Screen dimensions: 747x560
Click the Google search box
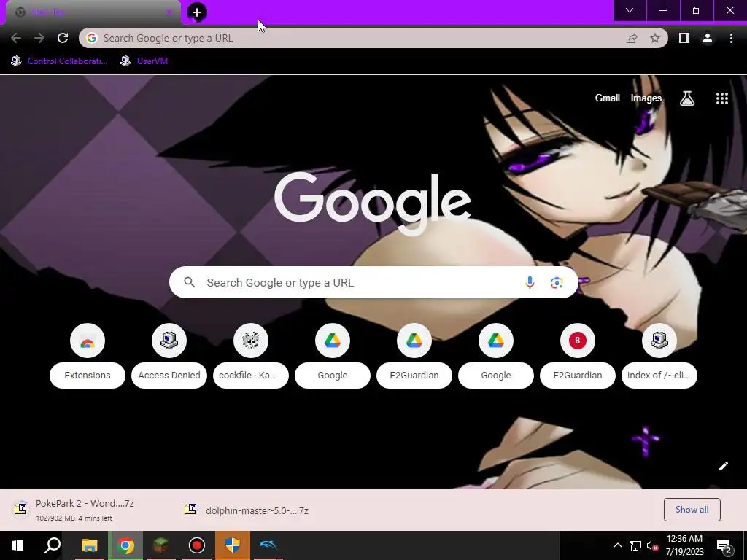[x=373, y=282]
